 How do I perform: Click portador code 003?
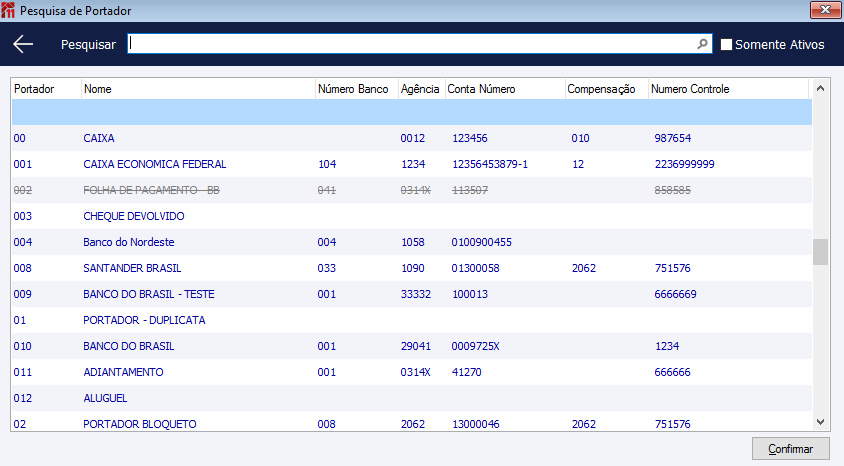23,216
